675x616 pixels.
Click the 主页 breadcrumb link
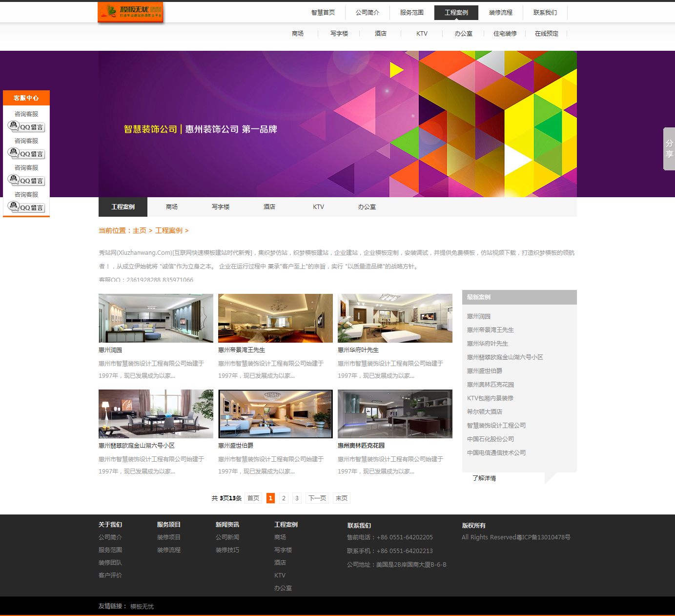click(139, 230)
